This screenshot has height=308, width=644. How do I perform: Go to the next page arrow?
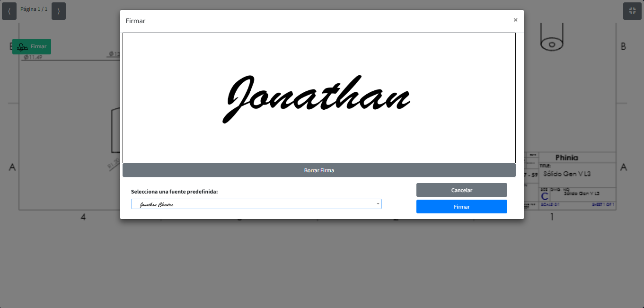point(59,11)
